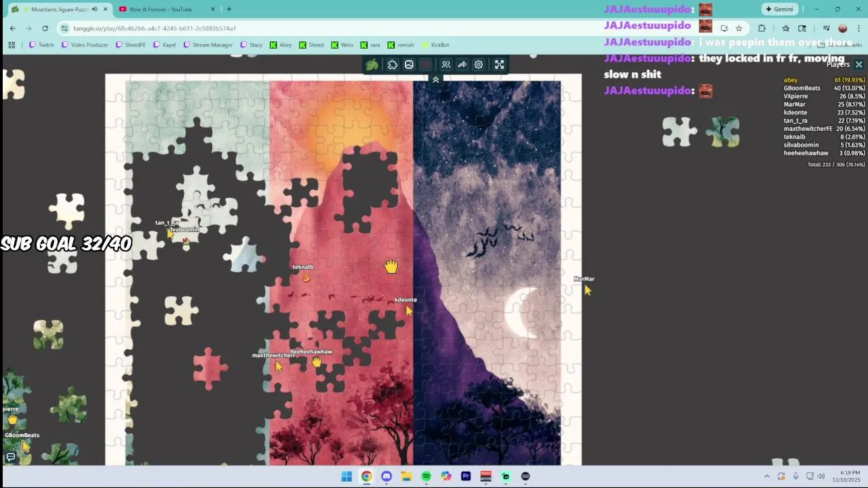Open the sara Kick bookmark
This screenshot has height=488, width=868.
[370, 45]
